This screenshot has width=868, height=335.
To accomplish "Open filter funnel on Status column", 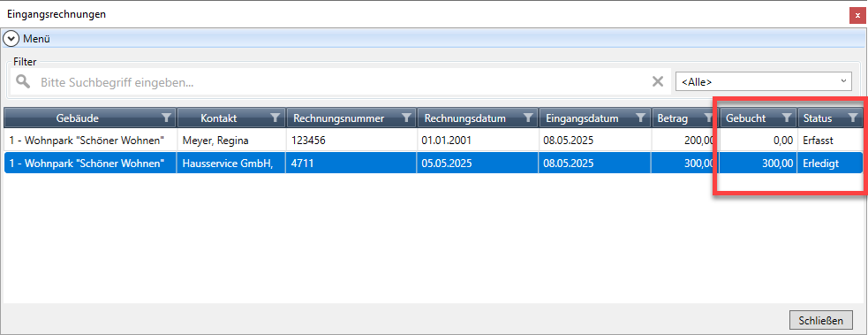I will (x=853, y=118).
